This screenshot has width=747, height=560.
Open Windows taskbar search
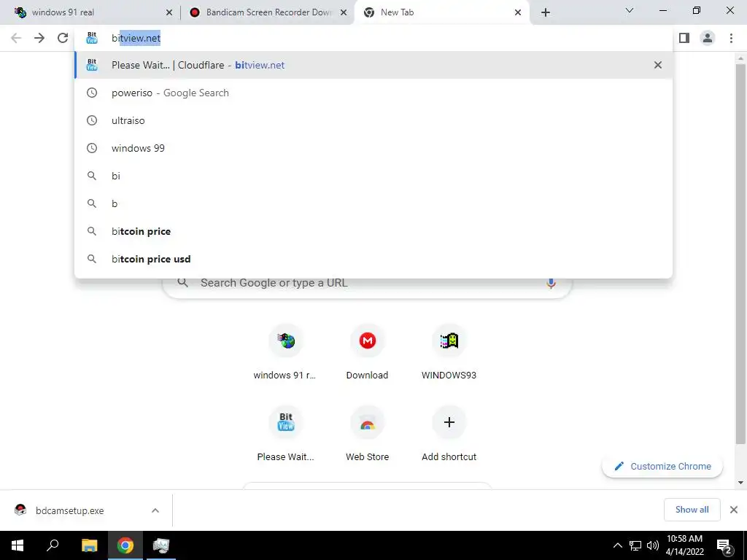point(53,545)
